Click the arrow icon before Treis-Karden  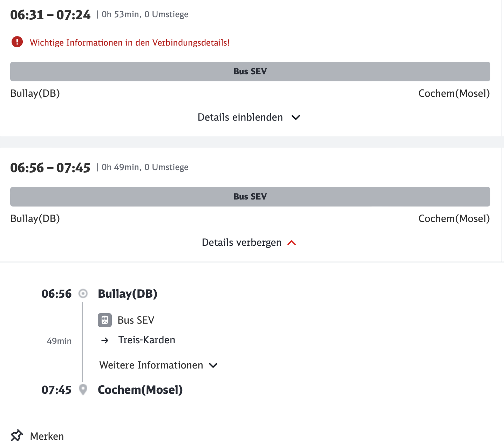click(x=105, y=340)
